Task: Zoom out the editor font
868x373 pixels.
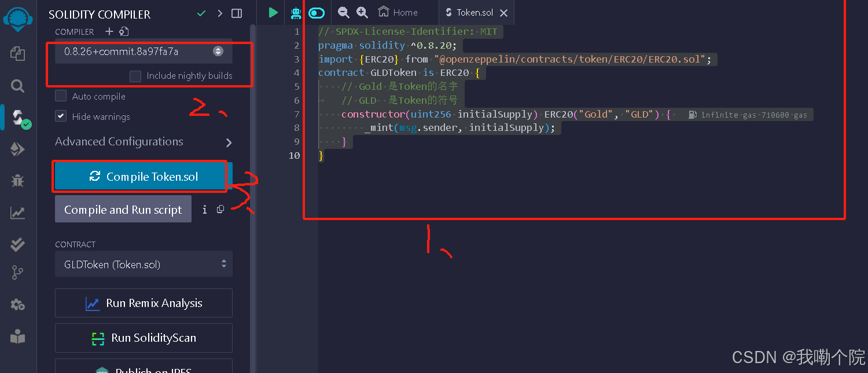Action: [344, 12]
